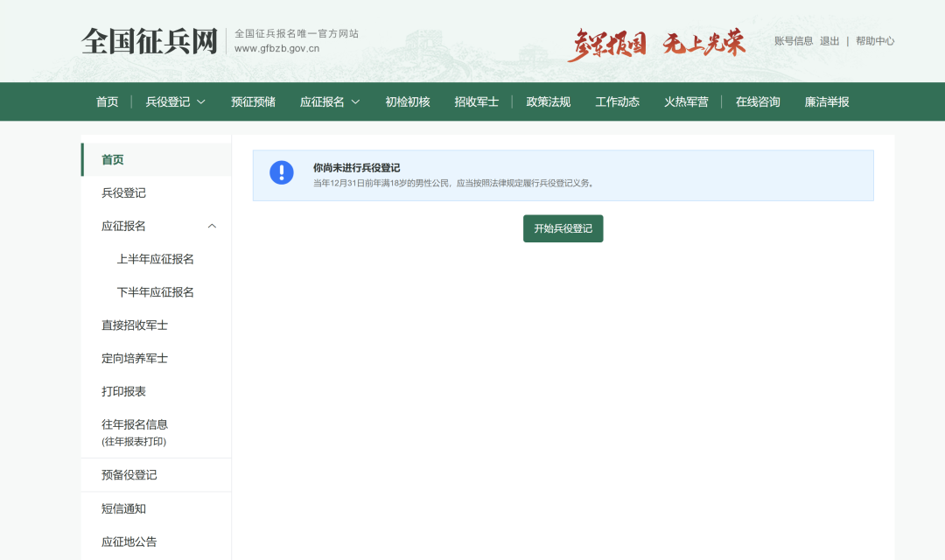945x560 pixels.
Task: Expand the 兵役登记 dropdown in navigation bar
Action: pos(176,101)
